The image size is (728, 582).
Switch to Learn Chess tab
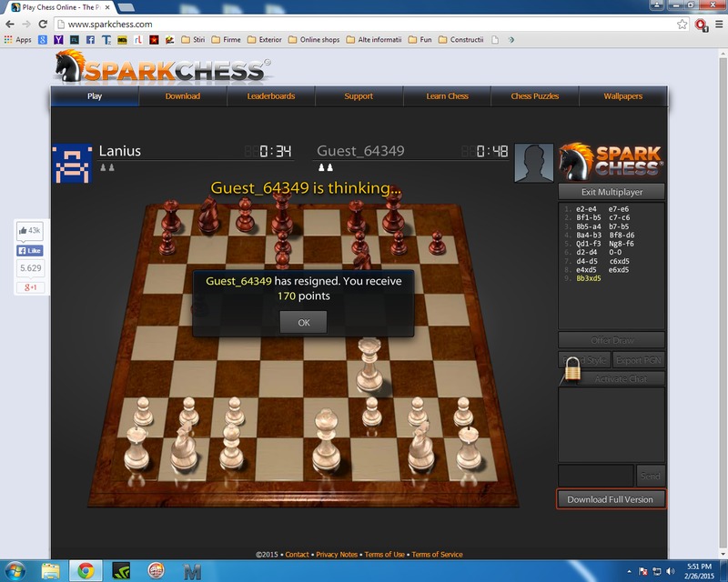click(447, 96)
